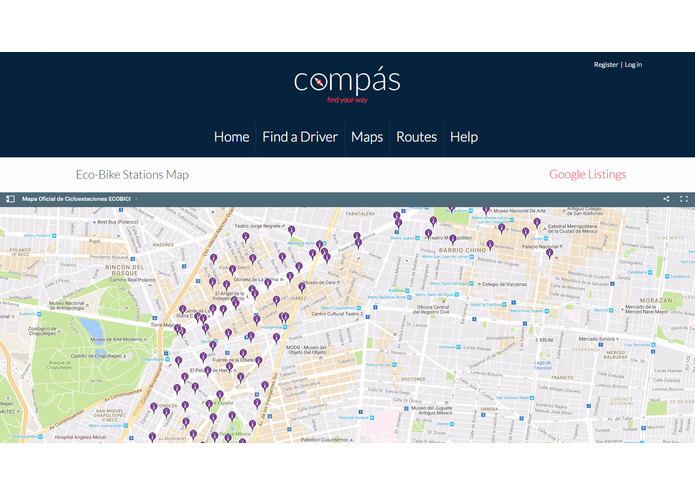Select the bike pin below Palacio Nacional label
Viewport: 695px width, 494px height.
550,254
